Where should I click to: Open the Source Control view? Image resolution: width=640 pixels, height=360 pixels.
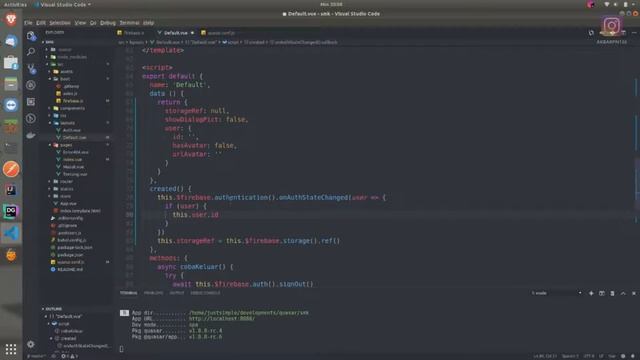coord(31,69)
